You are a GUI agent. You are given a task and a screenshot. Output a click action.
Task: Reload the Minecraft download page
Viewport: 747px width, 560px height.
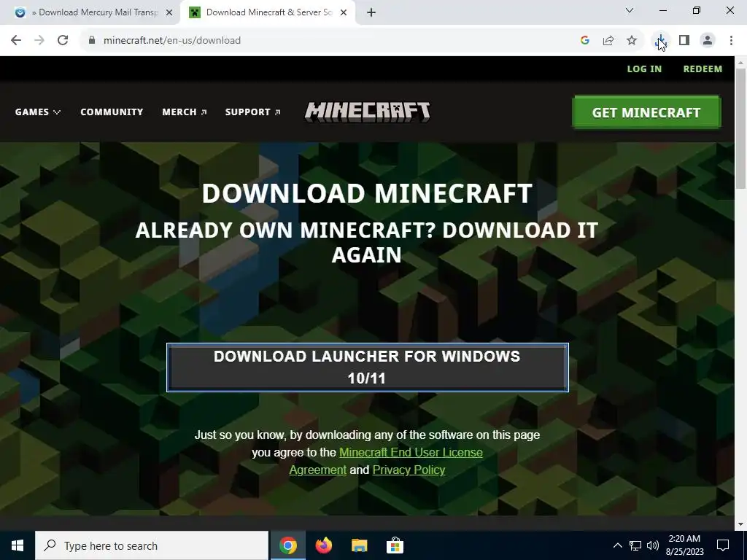pyautogui.click(x=63, y=41)
